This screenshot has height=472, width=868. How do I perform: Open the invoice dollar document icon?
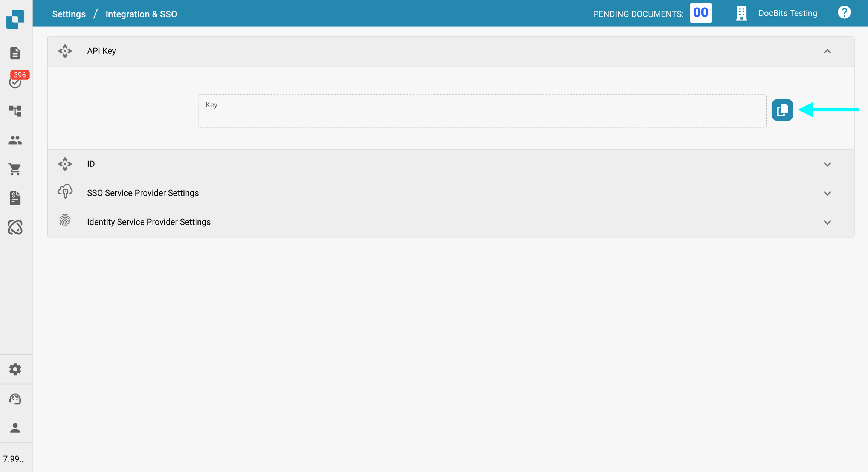[15, 198]
